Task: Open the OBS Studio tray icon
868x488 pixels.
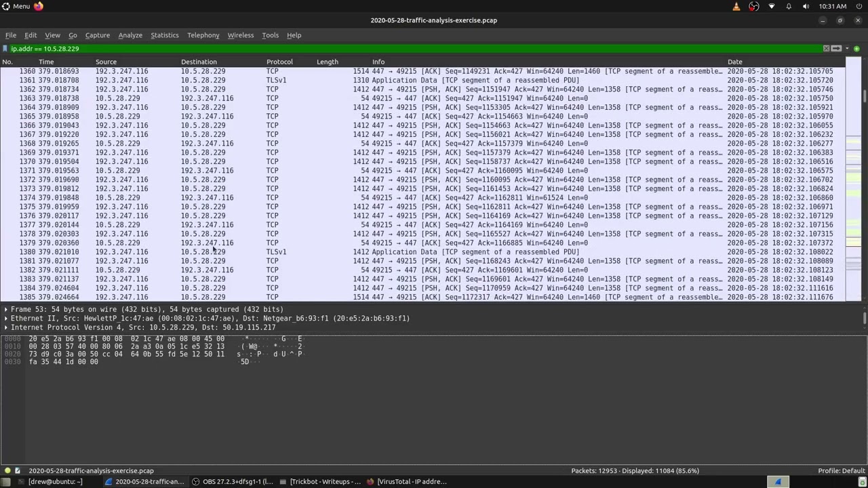Action: tap(753, 6)
